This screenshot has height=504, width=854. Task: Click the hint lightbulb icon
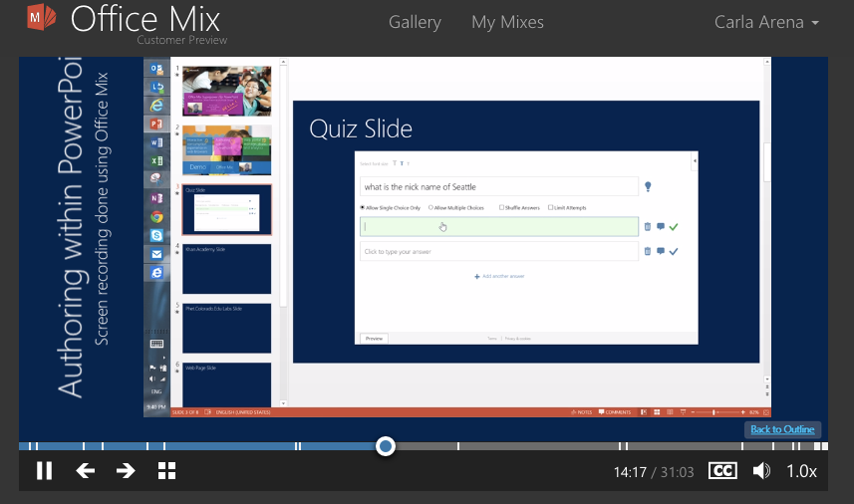(x=648, y=186)
